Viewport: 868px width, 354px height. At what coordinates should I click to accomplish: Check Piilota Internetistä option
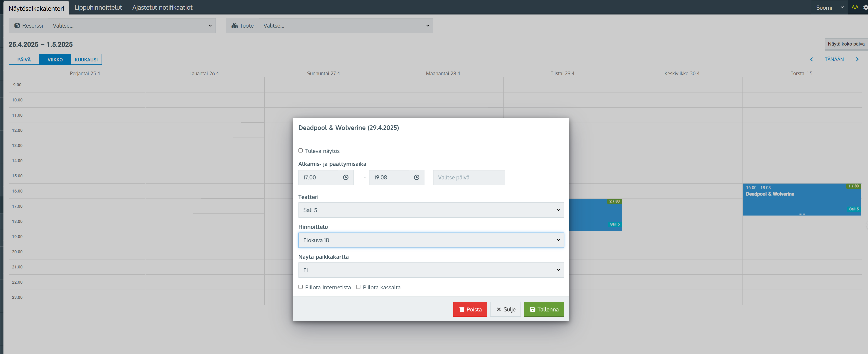tap(300, 287)
